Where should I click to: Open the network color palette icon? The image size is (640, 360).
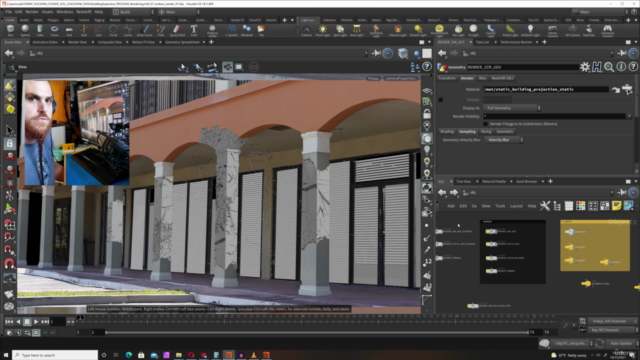point(580,206)
